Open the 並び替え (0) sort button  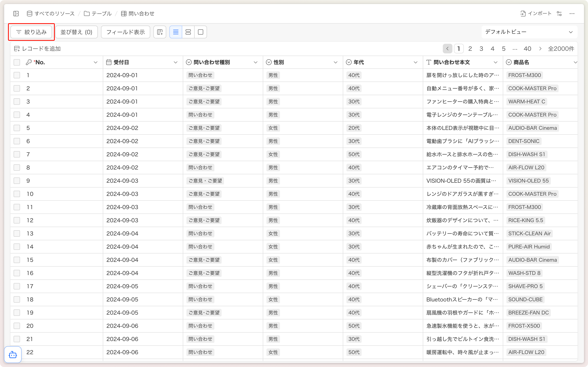(76, 32)
